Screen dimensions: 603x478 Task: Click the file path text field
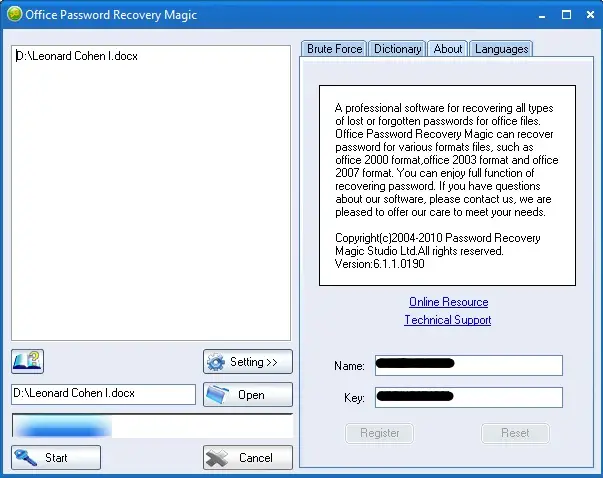103,394
